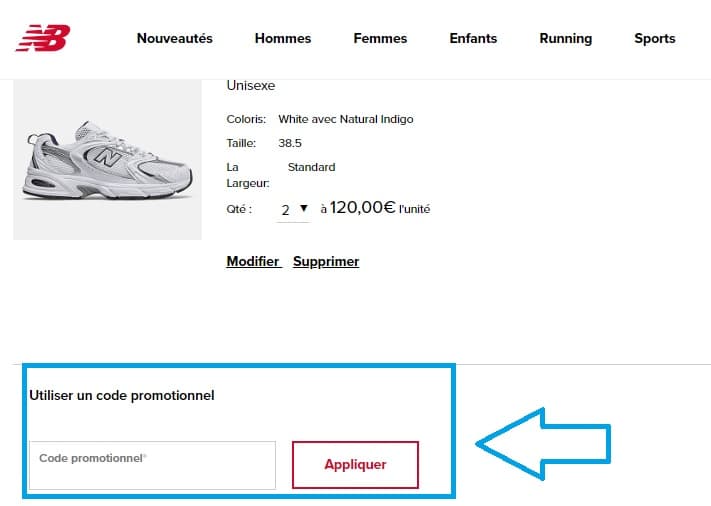Focus the Code promotionnel input field
The height and width of the screenshot is (506, 711).
[152, 465]
